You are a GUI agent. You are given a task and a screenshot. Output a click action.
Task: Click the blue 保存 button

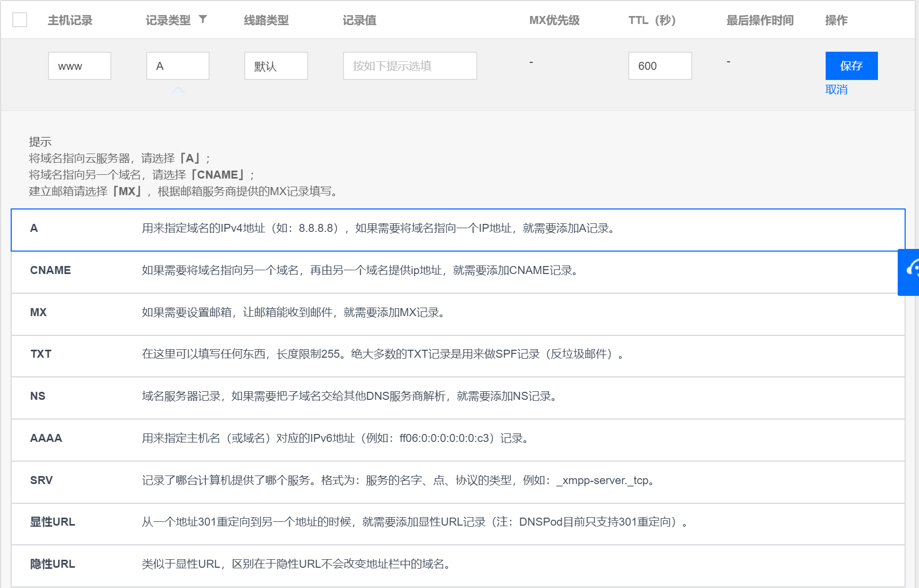pyautogui.click(x=851, y=66)
